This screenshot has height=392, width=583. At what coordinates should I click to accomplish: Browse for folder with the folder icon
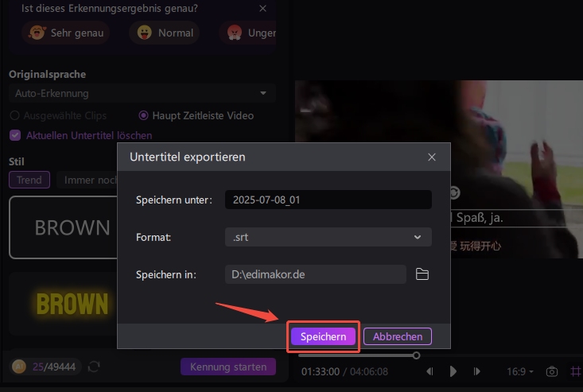(x=422, y=274)
